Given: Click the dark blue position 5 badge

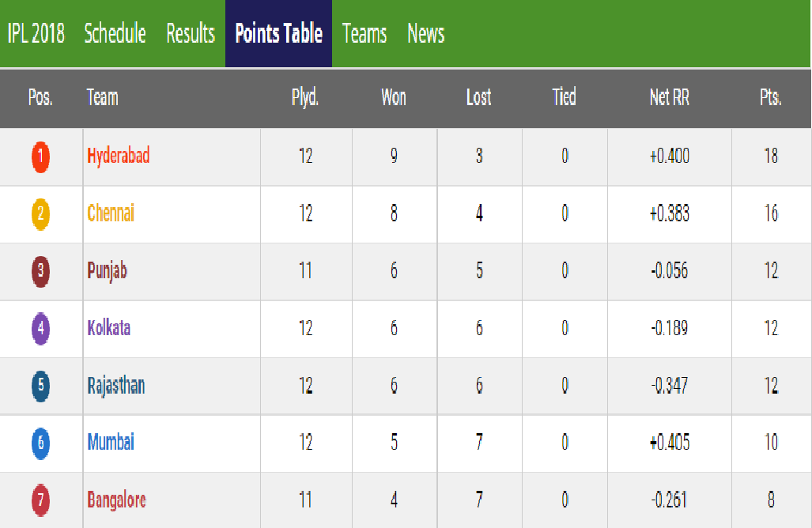Looking at the screenshot, I should 40,387.
